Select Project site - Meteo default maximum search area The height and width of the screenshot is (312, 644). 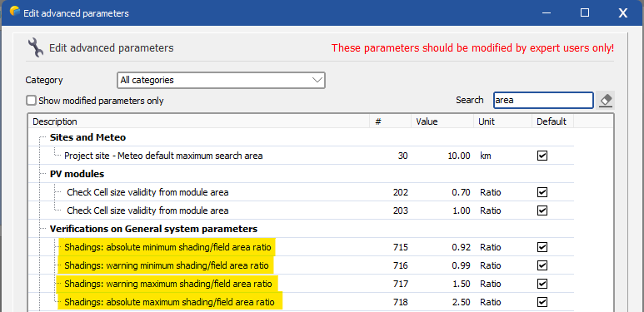coord(163,156)
